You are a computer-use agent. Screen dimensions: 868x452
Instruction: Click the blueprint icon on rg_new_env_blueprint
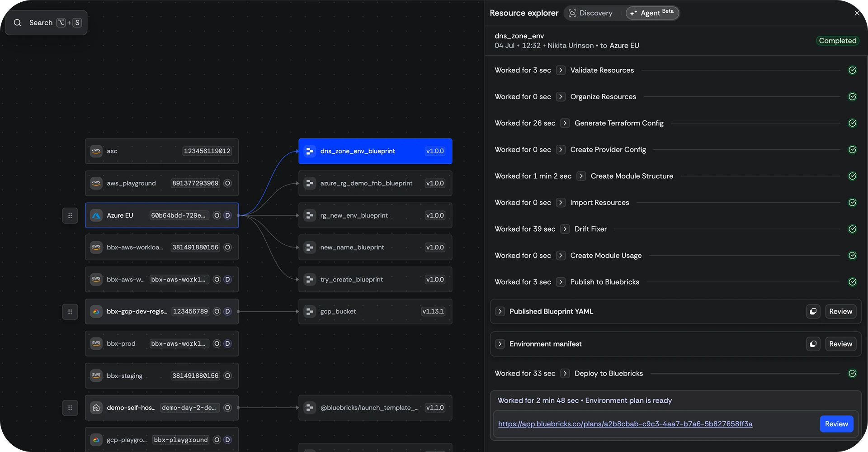pos(310,215)
